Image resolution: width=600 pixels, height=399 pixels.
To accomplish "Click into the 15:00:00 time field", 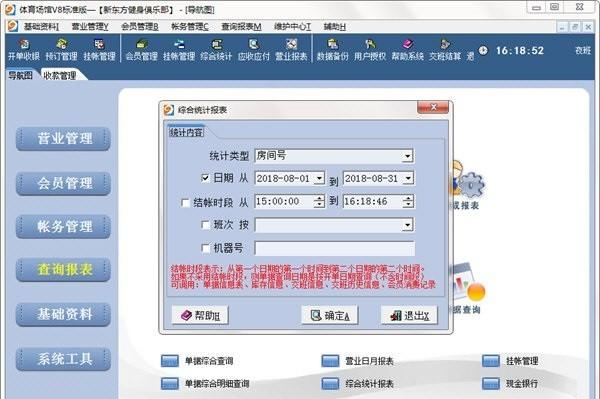I will (284, 202).
